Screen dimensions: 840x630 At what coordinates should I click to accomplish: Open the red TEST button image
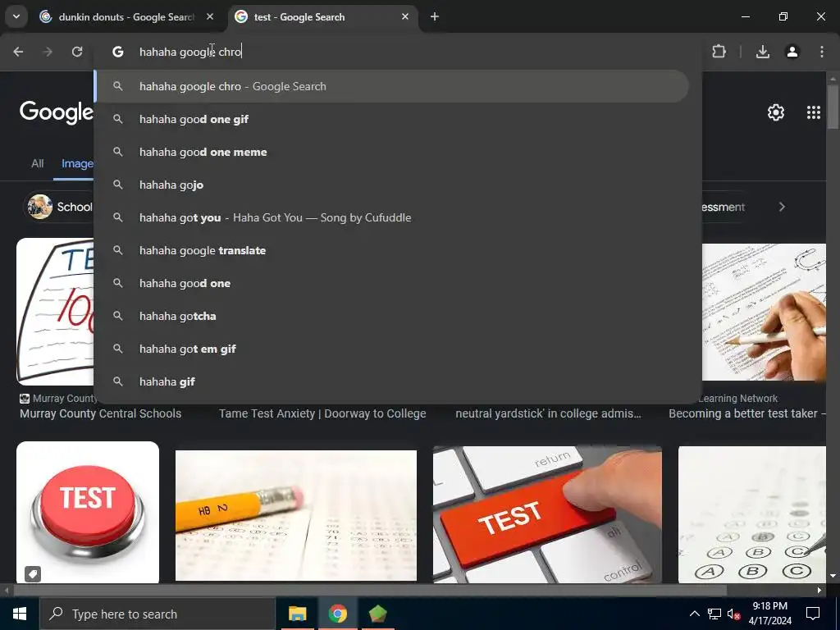[88, 512]
